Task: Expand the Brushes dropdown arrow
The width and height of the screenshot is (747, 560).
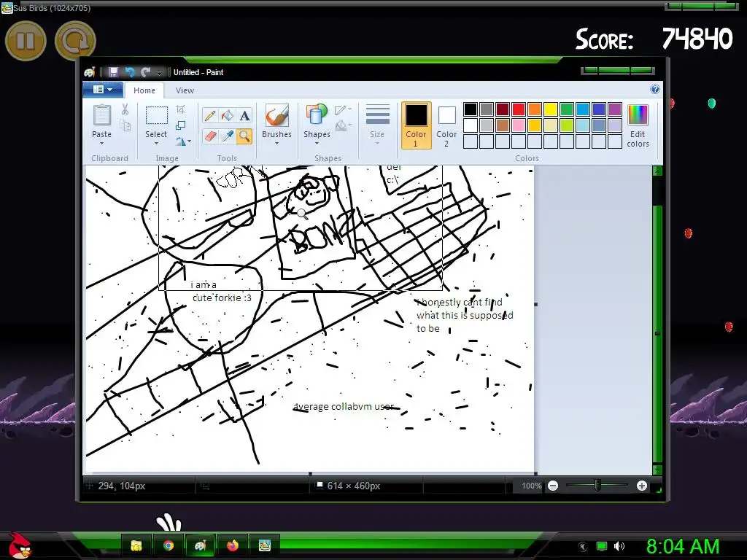Action: pyautogui.click(x=276, y=144)
